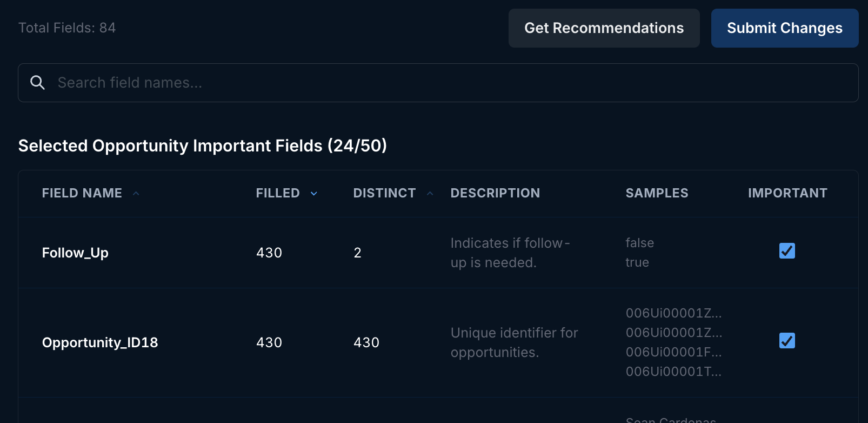
Task: Click the magnifying glass search icon
Action: 37,83
